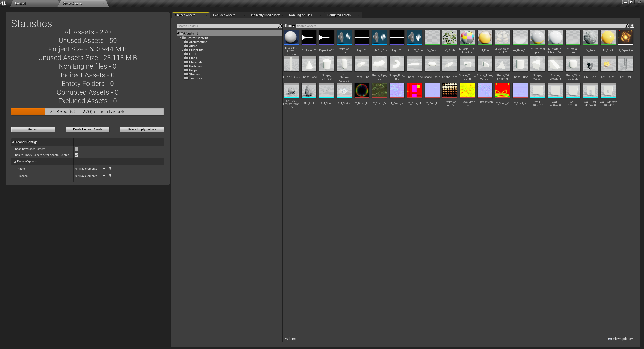Open the Corrupted Assets tab
This screenshot has width=644, height=349.
pyautogui.click(x=339, y=15)
